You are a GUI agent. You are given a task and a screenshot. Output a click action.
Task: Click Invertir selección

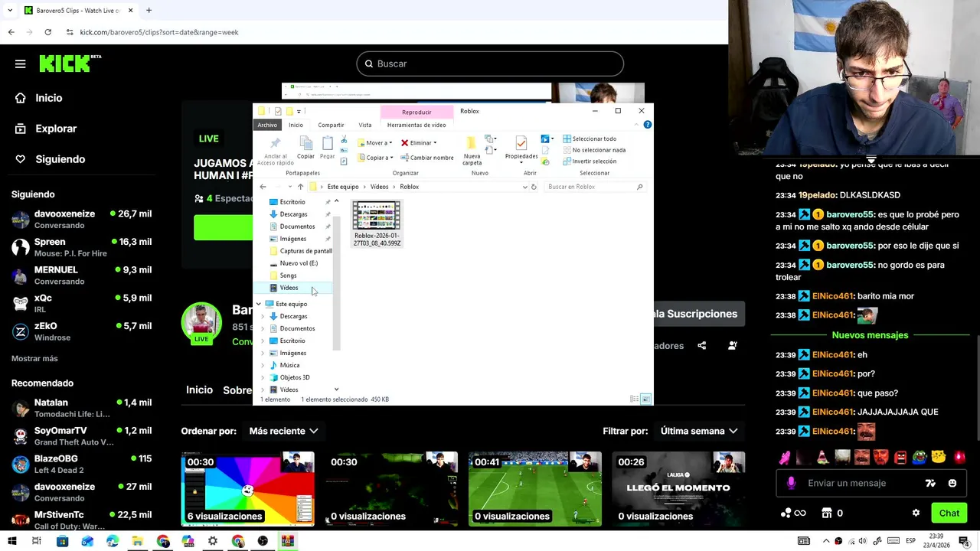click(x=590, y=161)
